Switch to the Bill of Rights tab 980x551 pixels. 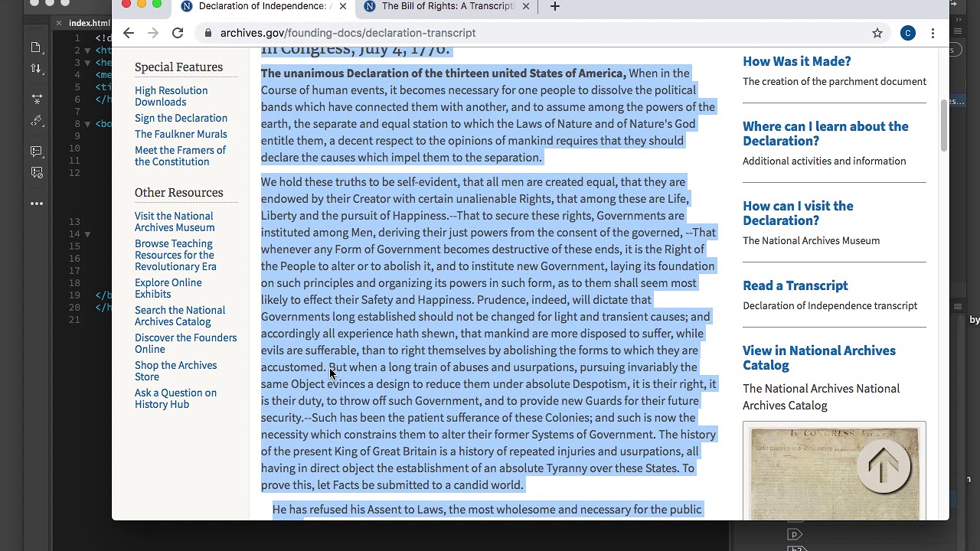[x=447, y=6]
